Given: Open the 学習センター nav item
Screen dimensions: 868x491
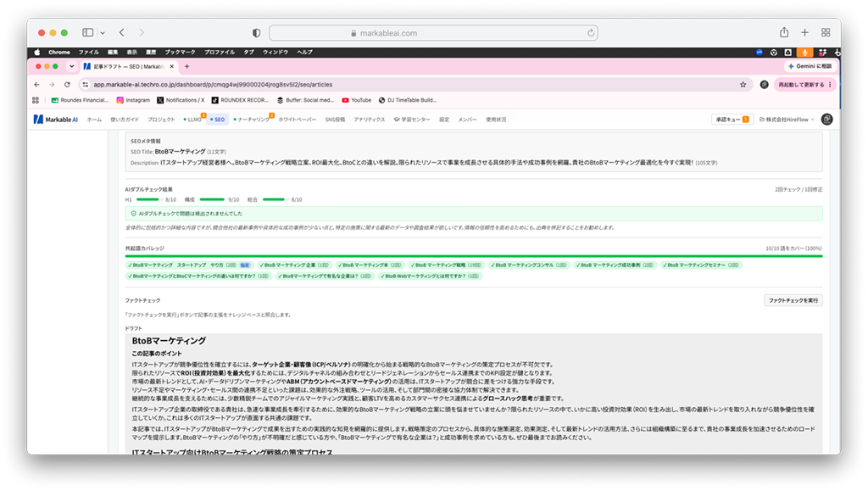Looking at the screenshot, I should 412,120.
